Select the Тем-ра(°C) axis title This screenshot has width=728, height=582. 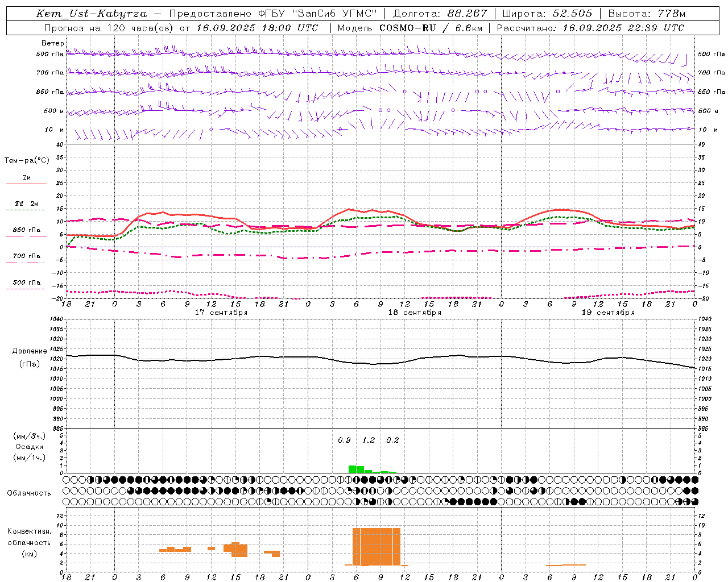point(27,161)
